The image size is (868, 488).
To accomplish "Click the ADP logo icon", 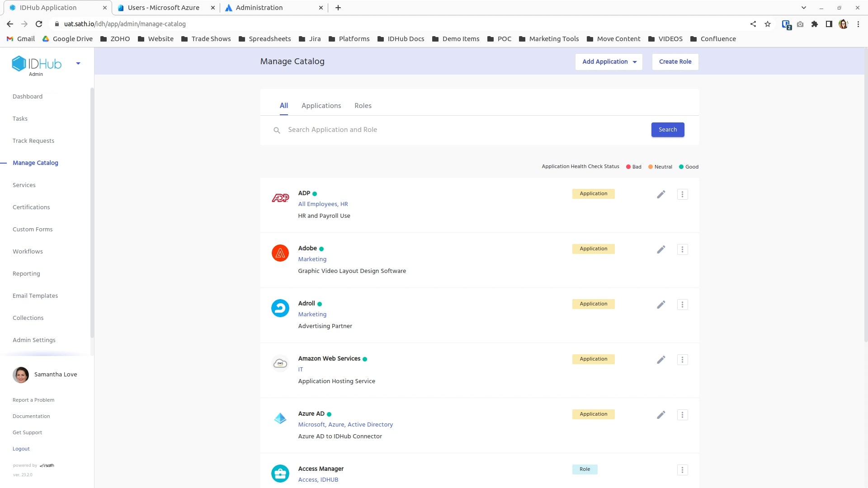I will [x=280, y=198].
